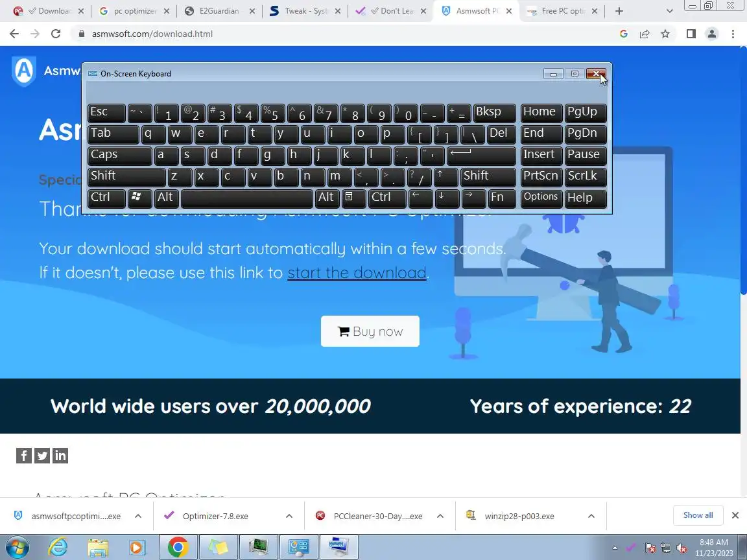Image resolution: width=747 pixels, height=560 pixels.
Task: Click the Esc key on On-Screen Keyboard
Action: [x=107, y=112]
